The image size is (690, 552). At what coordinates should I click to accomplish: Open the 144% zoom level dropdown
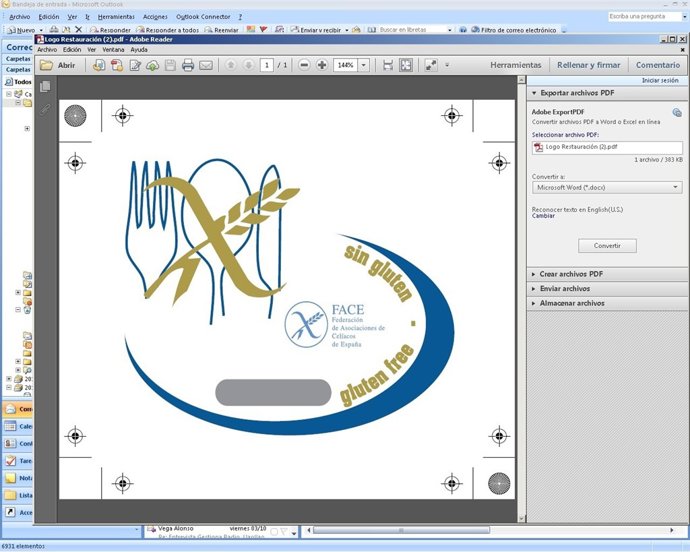(x=362, y=65)
